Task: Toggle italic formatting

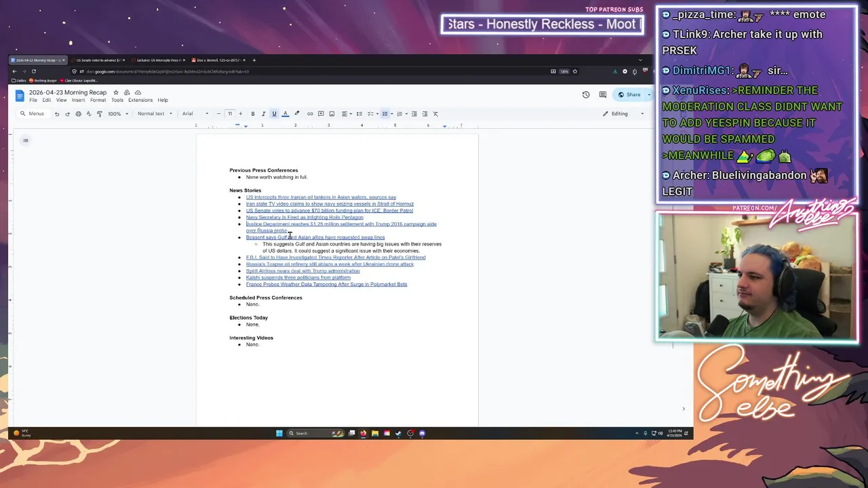Action: pyautogui.click(x=263, y=114)
